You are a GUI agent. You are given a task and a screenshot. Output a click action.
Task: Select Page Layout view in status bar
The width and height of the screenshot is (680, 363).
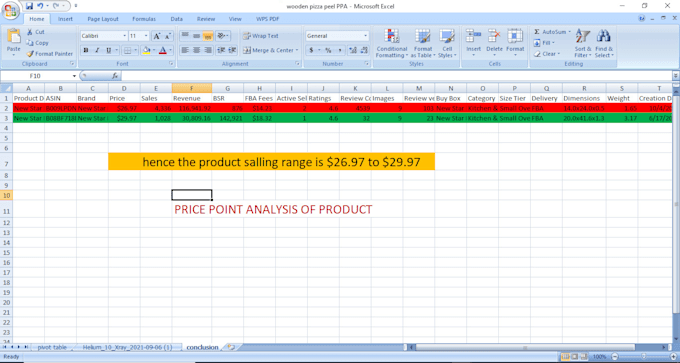[x=575, y=356]
